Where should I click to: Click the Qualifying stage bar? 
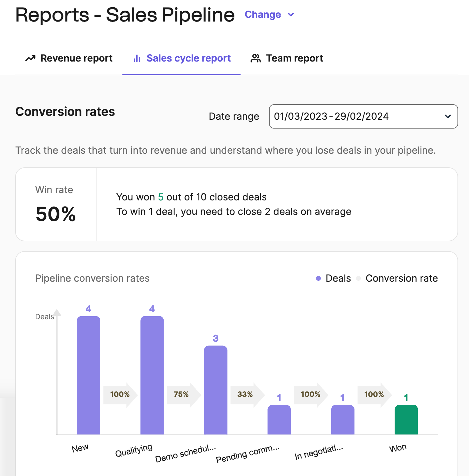click(x=152, y=375)
